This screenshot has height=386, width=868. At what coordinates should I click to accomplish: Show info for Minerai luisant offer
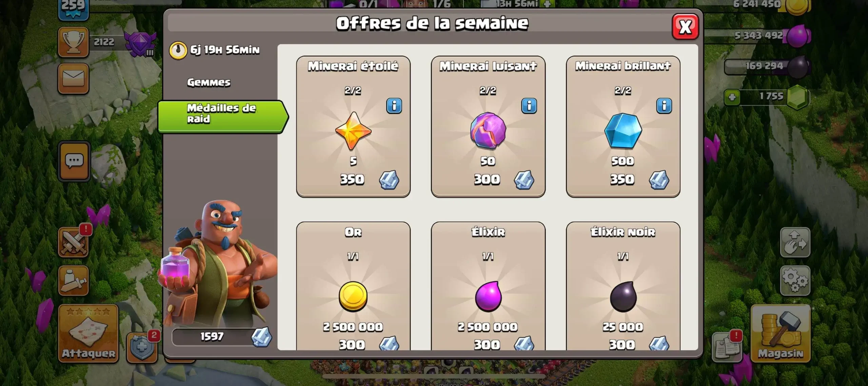[x=529, y=106]
